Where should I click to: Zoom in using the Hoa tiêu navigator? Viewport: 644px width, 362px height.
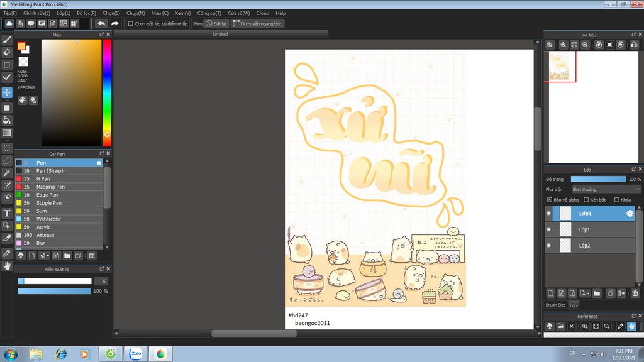[563, 45]
